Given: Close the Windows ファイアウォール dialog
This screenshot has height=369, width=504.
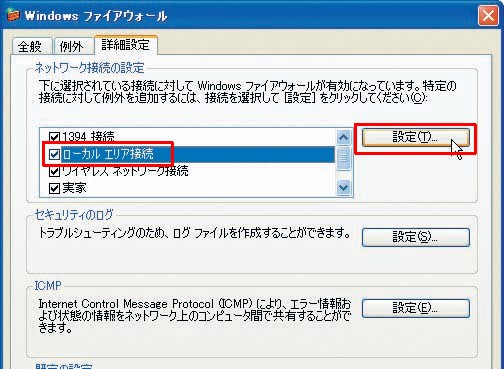Looking at the screenshot, I should [x=488, y=16].
